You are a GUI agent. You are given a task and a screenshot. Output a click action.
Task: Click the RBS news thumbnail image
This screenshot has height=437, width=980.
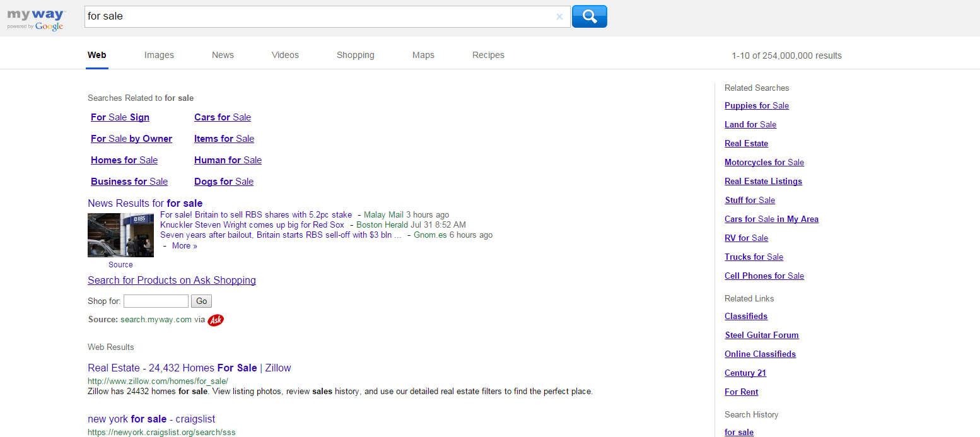[x=120, y=235]
